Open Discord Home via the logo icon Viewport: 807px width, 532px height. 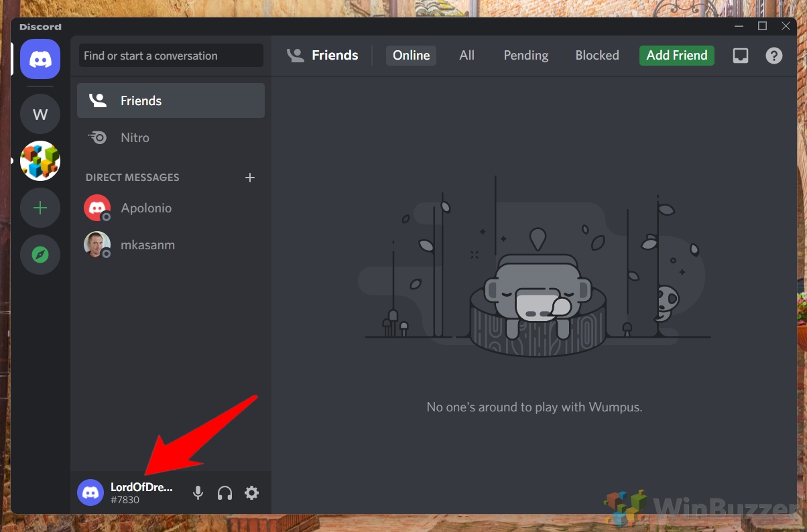point(40,59)
